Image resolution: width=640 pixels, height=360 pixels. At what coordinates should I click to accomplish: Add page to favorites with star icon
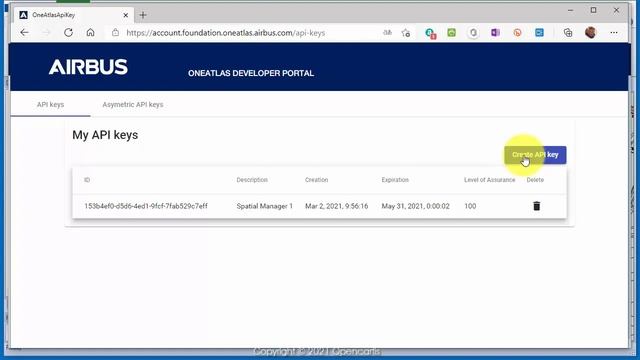pos(406,33)
